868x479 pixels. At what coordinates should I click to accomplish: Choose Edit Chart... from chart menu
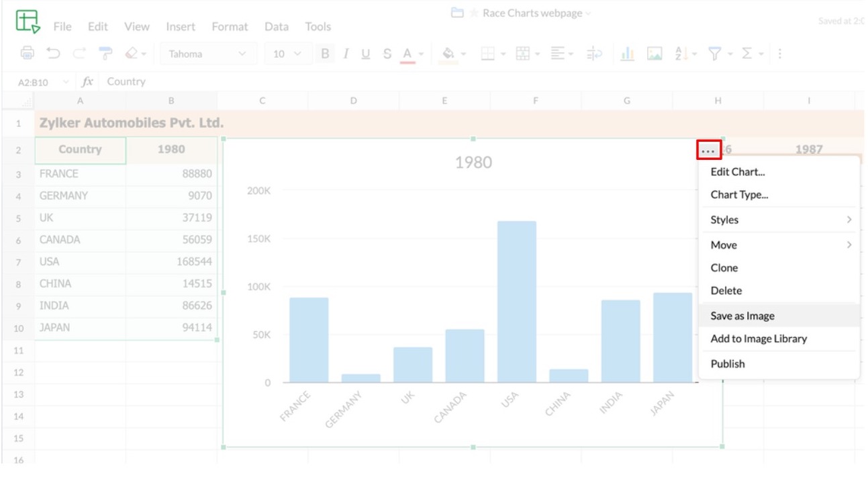tap(779, 171)
